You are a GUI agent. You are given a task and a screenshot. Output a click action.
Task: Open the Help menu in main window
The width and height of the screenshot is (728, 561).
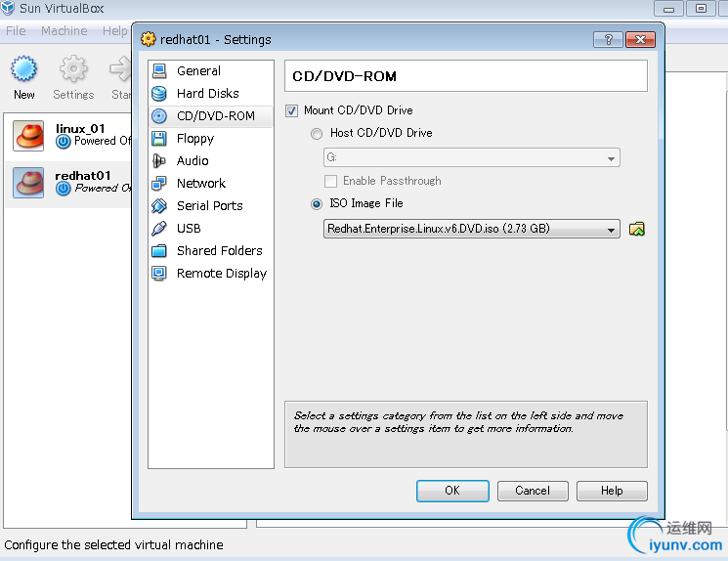[114, 30]
